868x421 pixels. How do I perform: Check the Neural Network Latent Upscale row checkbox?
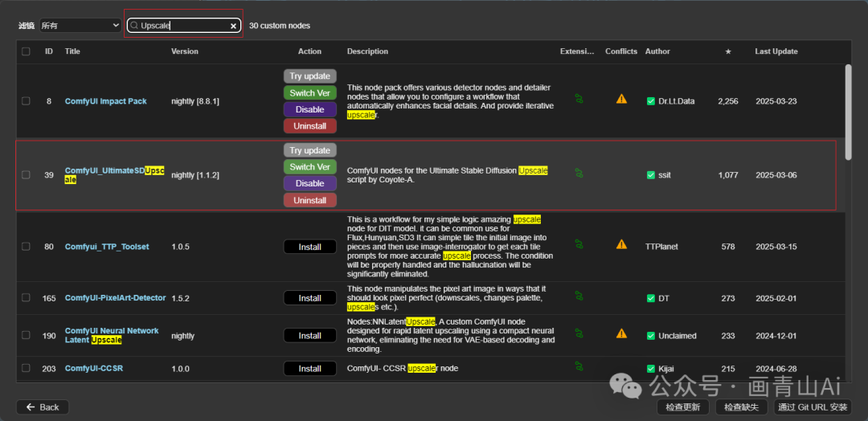26,335
